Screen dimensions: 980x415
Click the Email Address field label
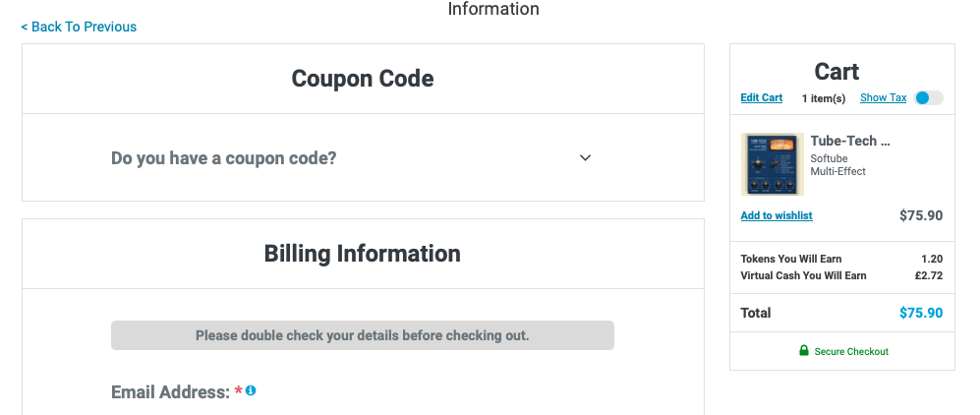pyautogui.click(x=171, y=392)
